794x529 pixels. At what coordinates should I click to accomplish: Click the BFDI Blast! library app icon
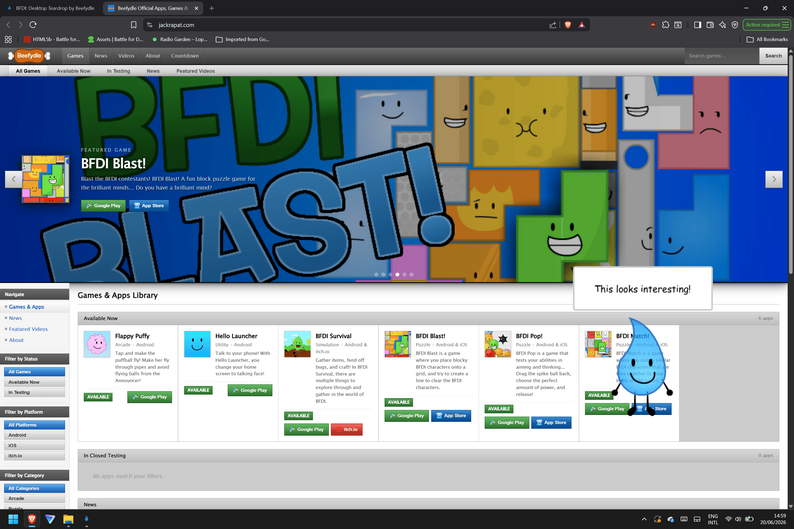(398, 344)
